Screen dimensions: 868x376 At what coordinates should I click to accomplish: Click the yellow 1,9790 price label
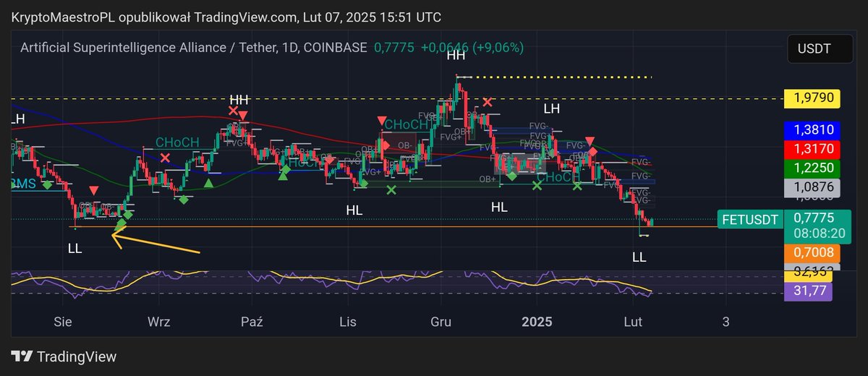[x=812, y=98]
